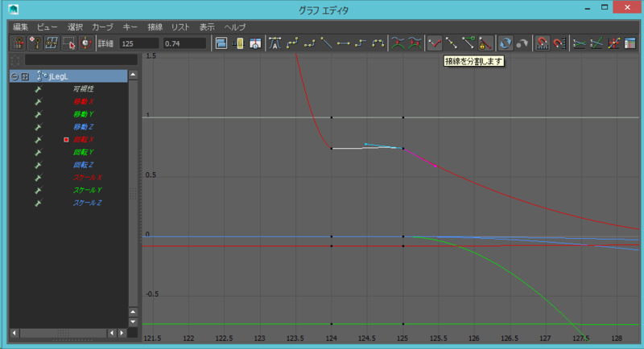Open the ヘルプ menu
The image size is (644, 349).
click(x=235, y=27)
